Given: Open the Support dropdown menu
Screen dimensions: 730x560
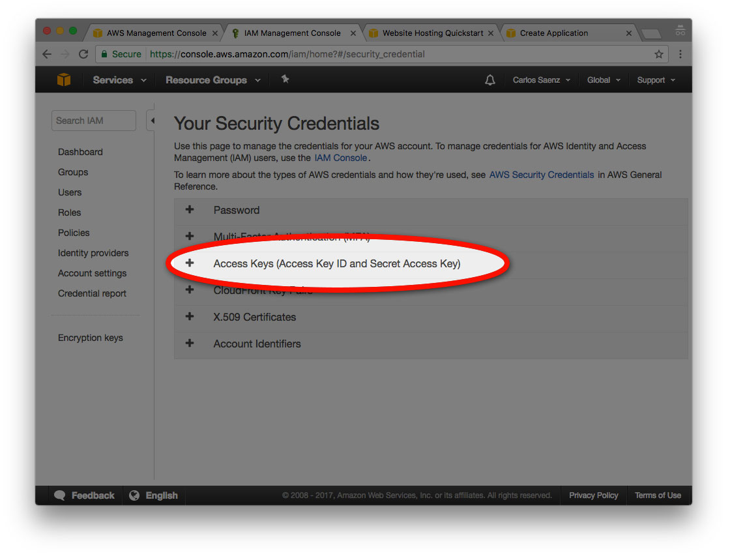Looking at the screenshot, I should point(656,80).
